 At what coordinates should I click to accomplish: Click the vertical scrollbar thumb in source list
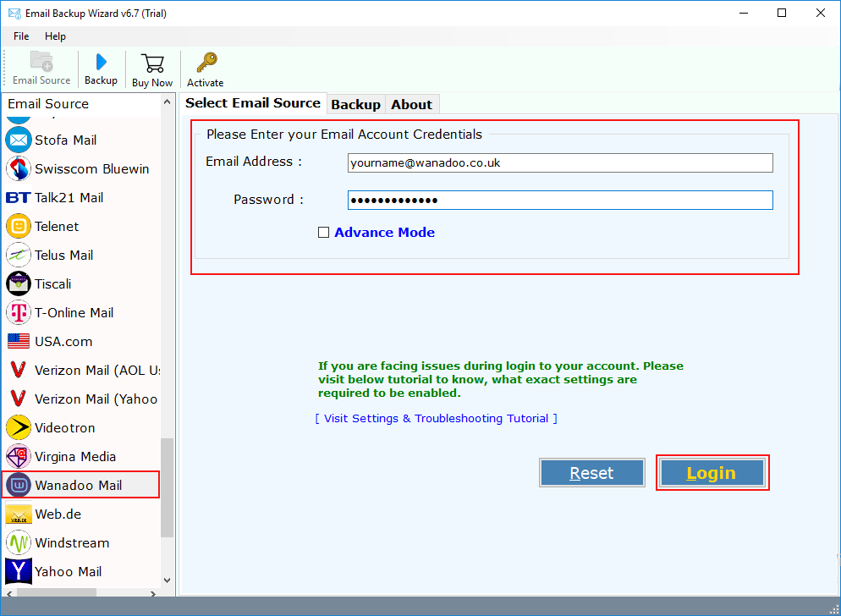pos(168,487)
